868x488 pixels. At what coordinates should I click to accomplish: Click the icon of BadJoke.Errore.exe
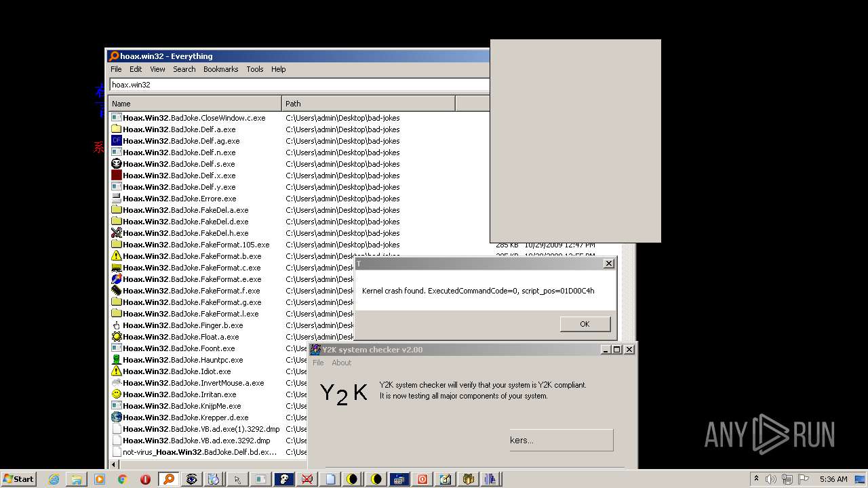tap(116, 199)
